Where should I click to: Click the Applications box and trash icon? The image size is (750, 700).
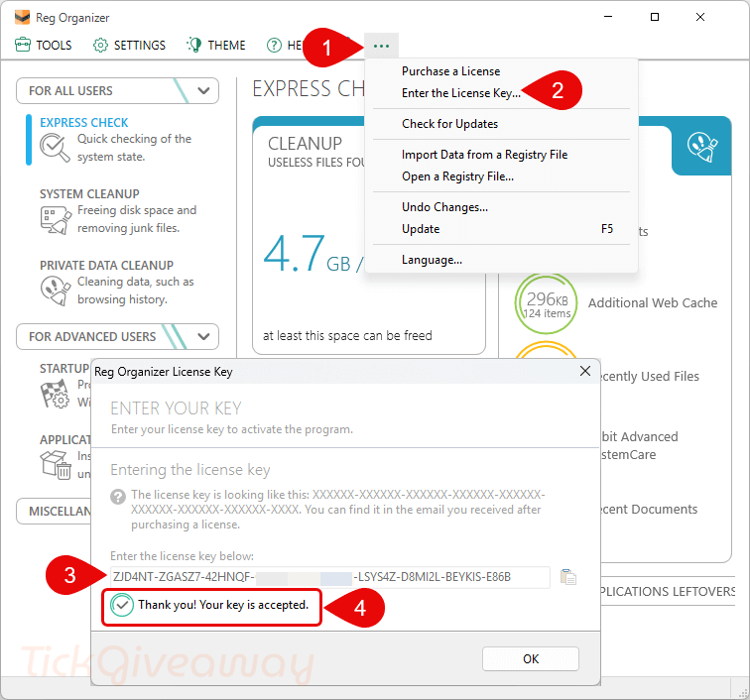click(56, 464)
